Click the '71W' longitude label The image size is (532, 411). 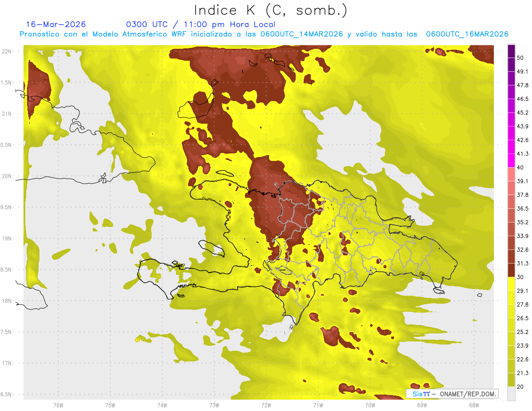pyautogui.click(x=318, y=405)
